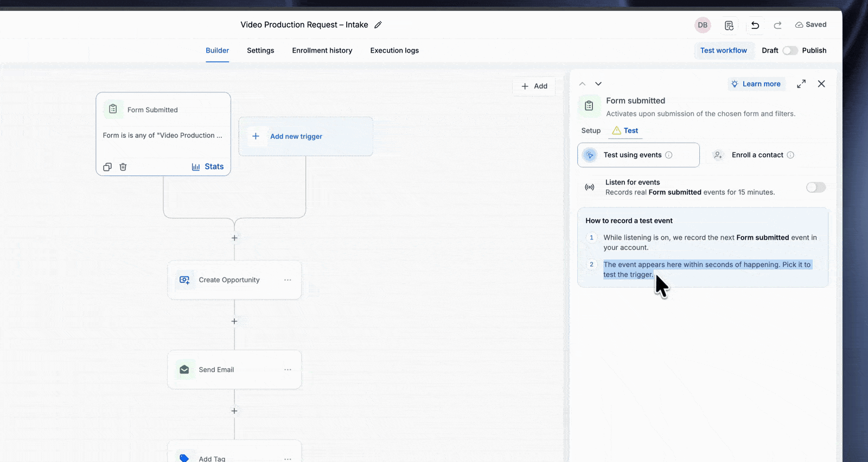Delete the Form Submitted trigger
Viewport: 868px width, 462px height.
click(123, 167)
